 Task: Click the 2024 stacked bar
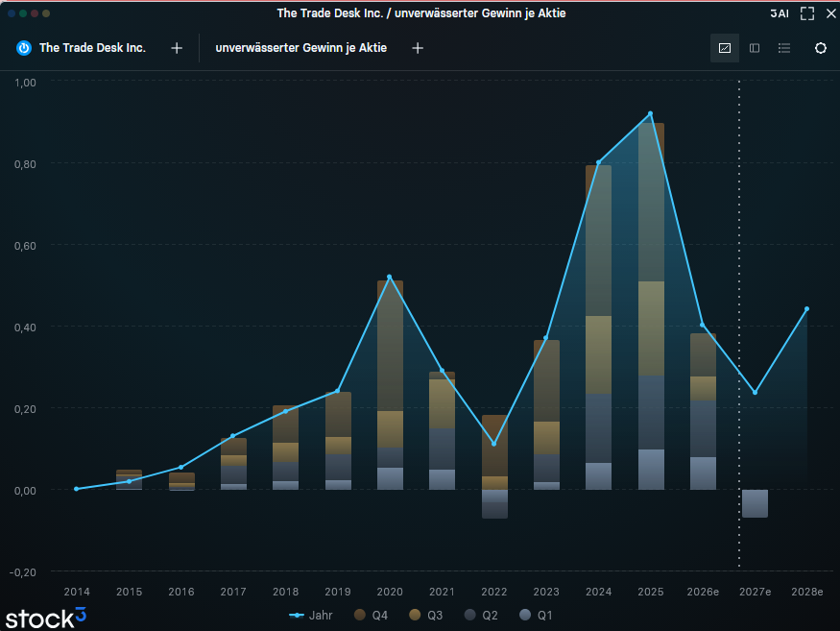[598, 328]
